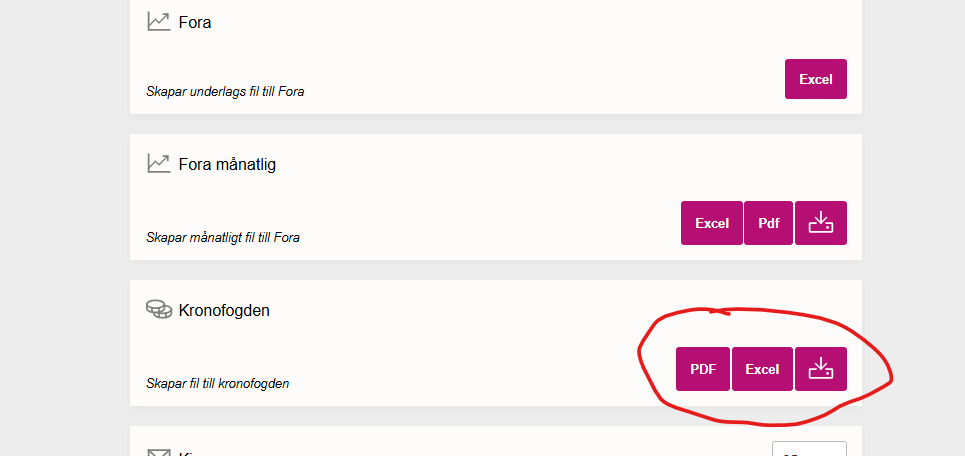This screenshot has height=456, width=965.
Task: Export Fora månatlig as Excel
Action: (x=711, y=223)
